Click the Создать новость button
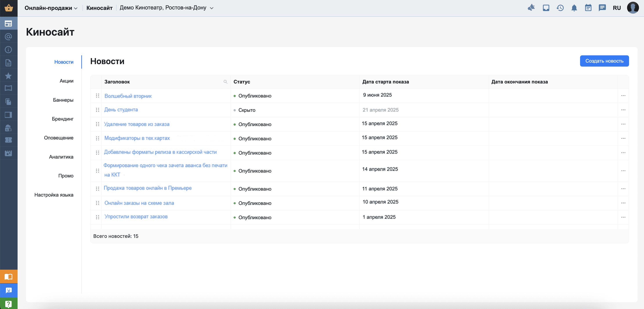 tap(604, 61)
